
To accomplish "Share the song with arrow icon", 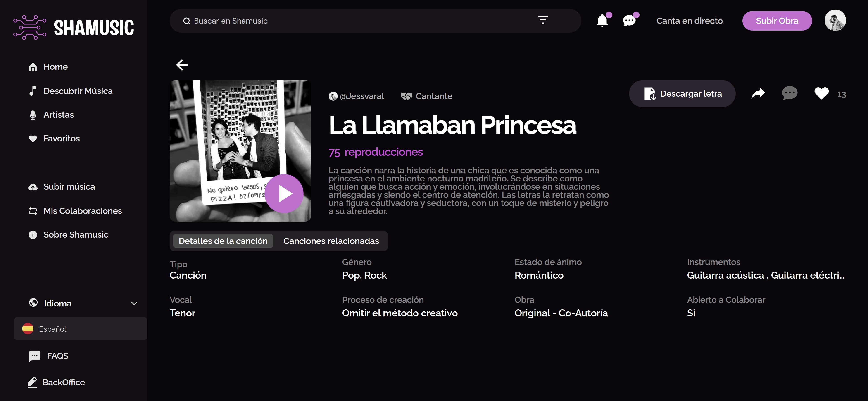I will click(758, 93).
